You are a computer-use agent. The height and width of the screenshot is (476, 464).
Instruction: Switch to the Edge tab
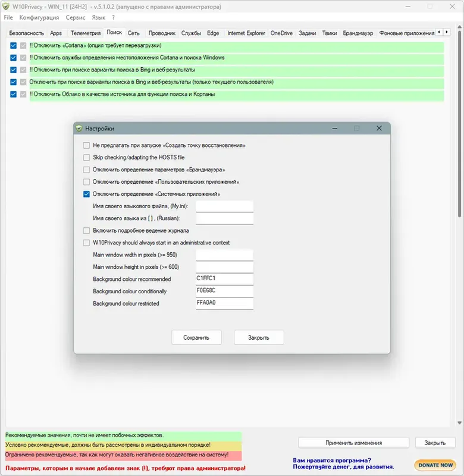pyautogui.click(x=213, y=33)
